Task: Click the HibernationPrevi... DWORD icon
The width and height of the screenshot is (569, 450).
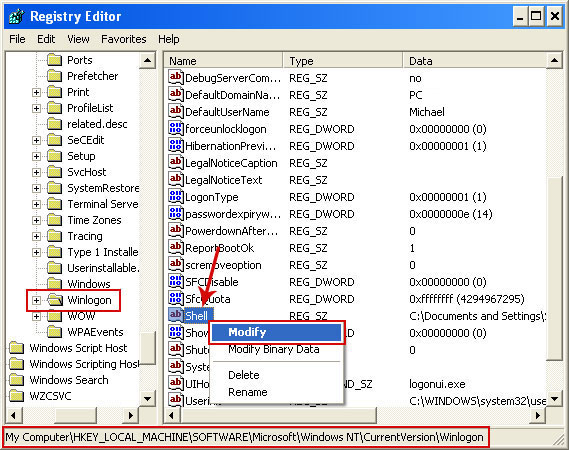Action: pyautogui.click(x=176, y=145)
